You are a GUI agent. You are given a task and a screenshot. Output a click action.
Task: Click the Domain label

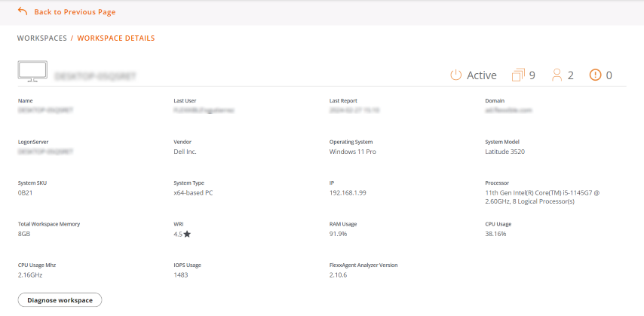[495, 100]
